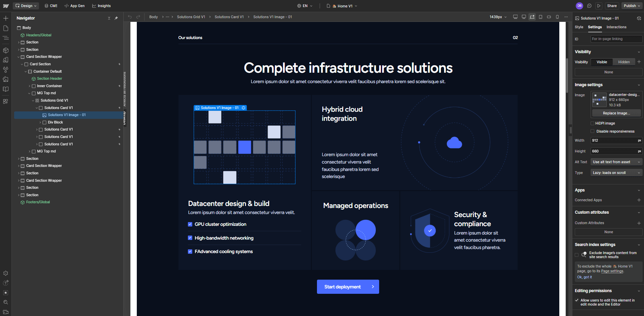
Task: Check the Disable responsiveness option
Action: (x=593, y=131)
